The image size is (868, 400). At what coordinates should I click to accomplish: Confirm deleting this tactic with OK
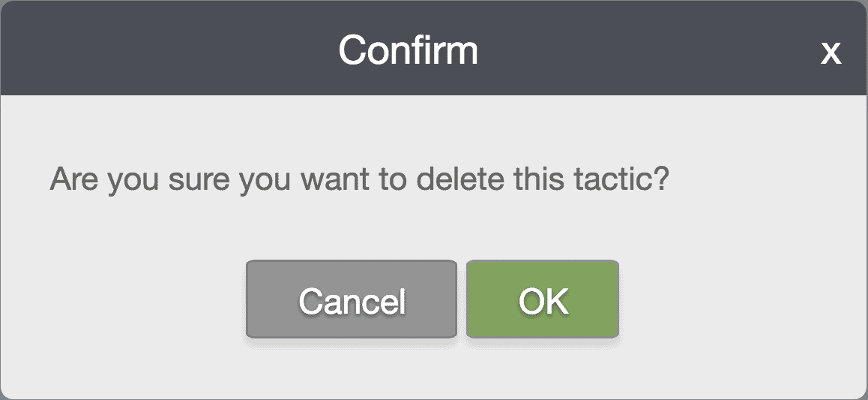[543, 300]
